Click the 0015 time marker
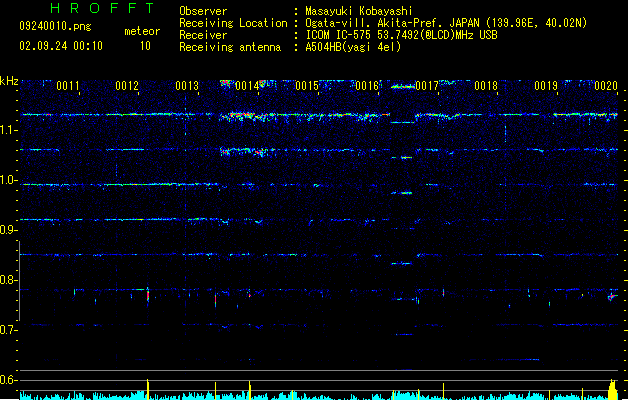Screen dimensions: 629x400 point(307,86)
